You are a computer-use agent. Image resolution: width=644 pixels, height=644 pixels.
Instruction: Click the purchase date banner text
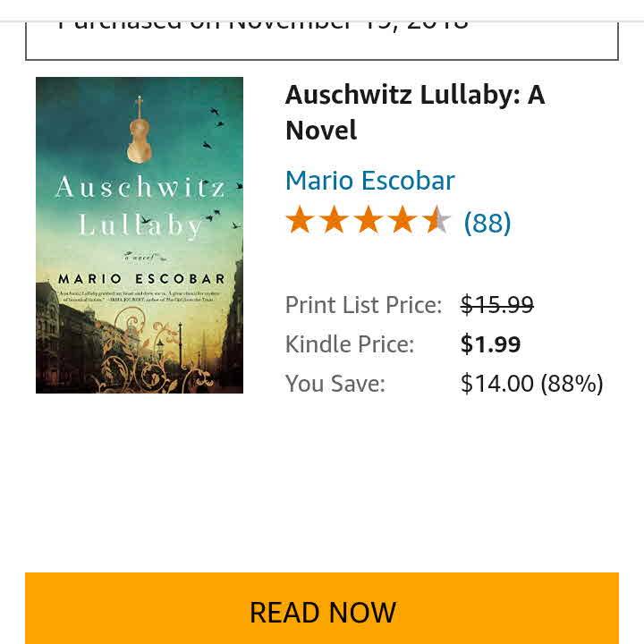coord(263,21)
